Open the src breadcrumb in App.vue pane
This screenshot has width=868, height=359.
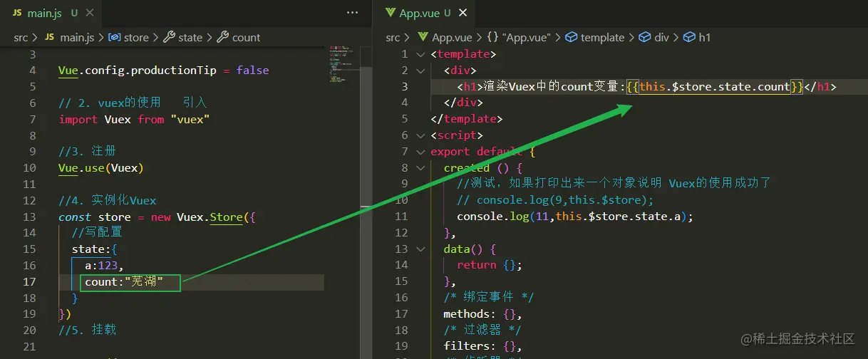pos(393,37)
